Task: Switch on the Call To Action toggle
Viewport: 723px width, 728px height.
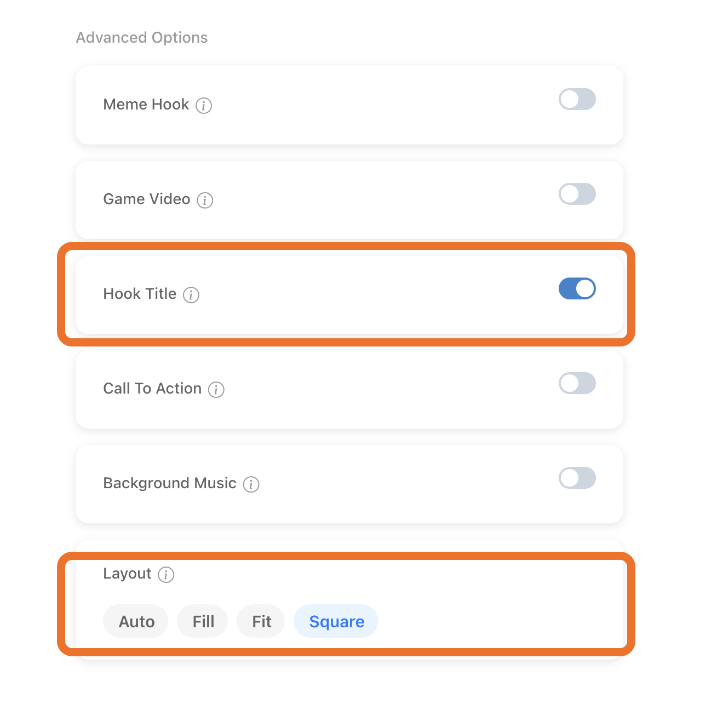Action: tap(577, 383)
